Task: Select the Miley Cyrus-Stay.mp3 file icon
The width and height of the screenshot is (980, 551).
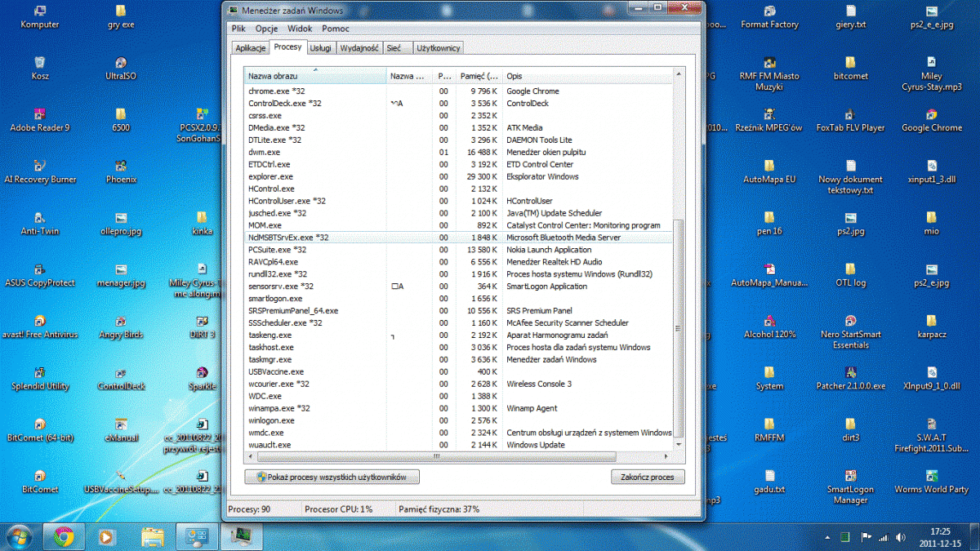Action: click(x=932, y=73)
